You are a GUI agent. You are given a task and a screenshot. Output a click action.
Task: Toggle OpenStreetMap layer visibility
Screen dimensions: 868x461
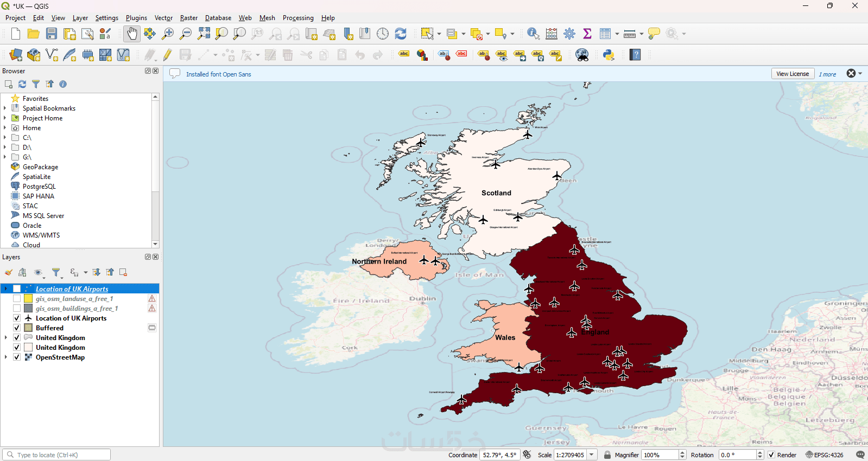[x=17, y=357]
